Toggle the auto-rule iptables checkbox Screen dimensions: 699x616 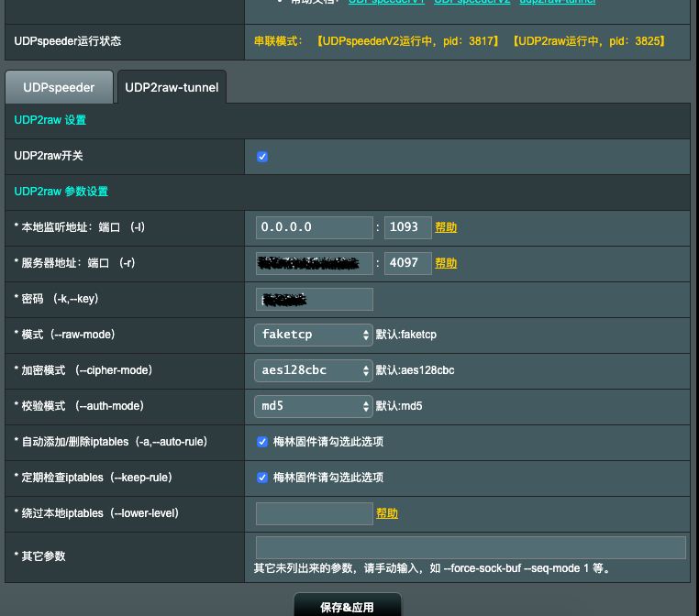[x=262, y=442]
